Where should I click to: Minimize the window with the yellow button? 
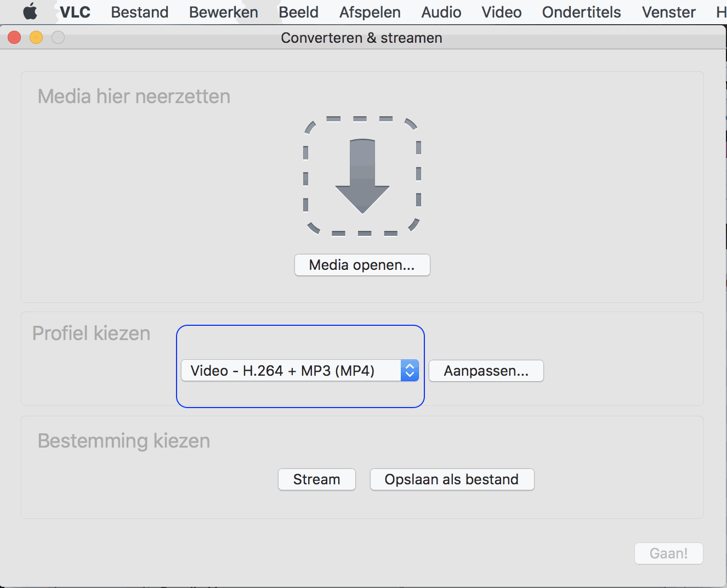(36, 37)
